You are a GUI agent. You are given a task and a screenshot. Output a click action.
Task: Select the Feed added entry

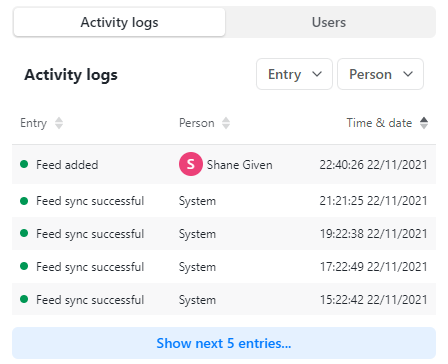[x=67, y=165]
